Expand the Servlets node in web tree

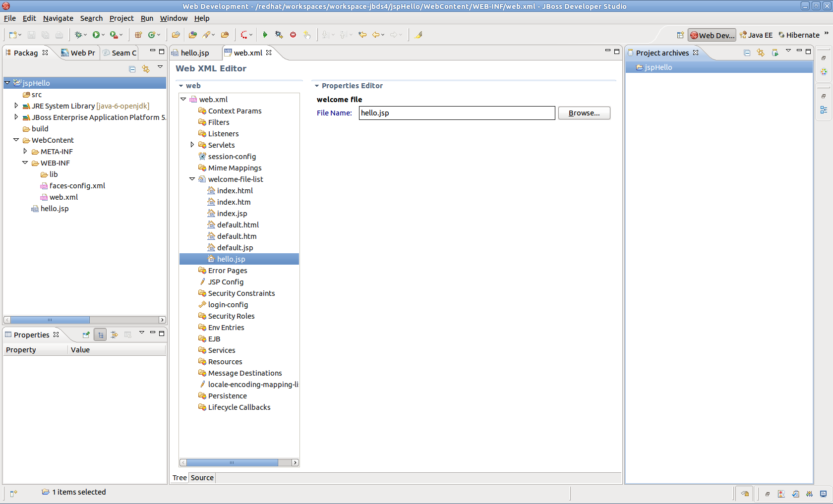(192, 145)
